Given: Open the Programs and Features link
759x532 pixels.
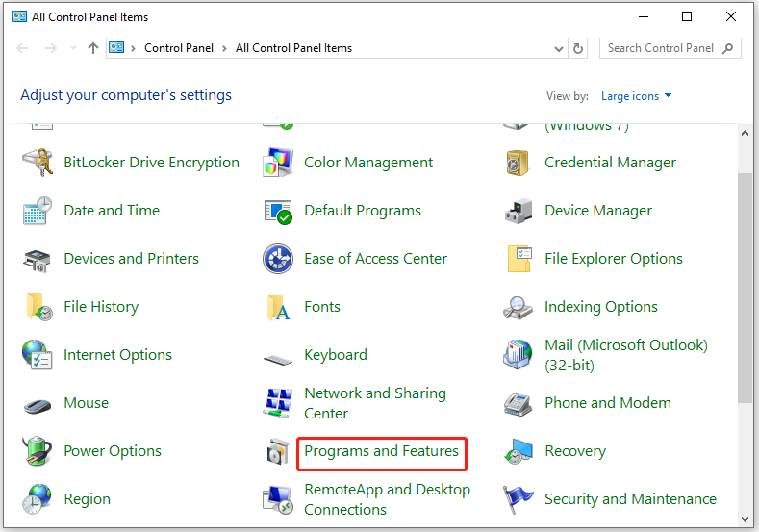Looking at the screenshot, I should 382,451.
